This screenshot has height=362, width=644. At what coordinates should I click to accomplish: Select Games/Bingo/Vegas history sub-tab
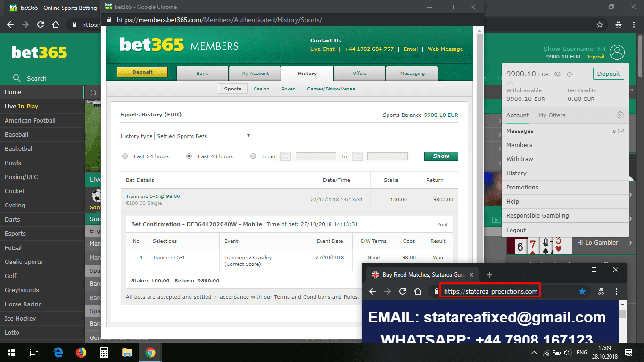coord(331,89)
